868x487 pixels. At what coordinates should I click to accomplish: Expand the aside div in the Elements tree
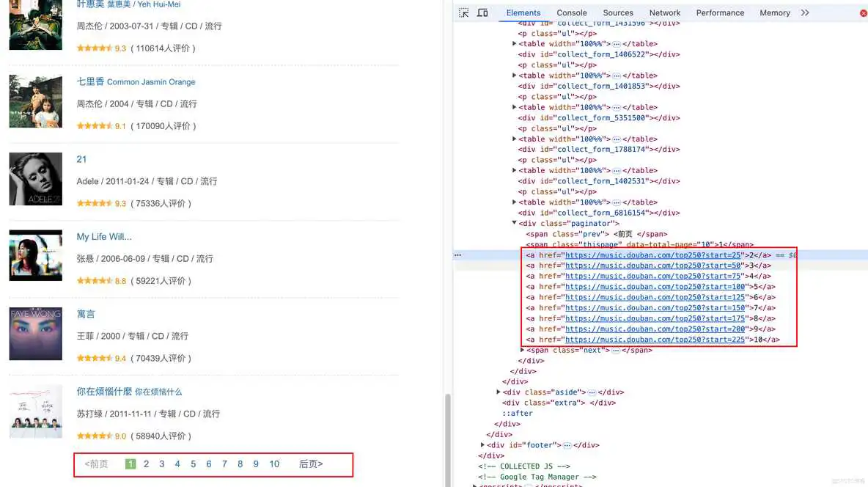tap(499, 392)
